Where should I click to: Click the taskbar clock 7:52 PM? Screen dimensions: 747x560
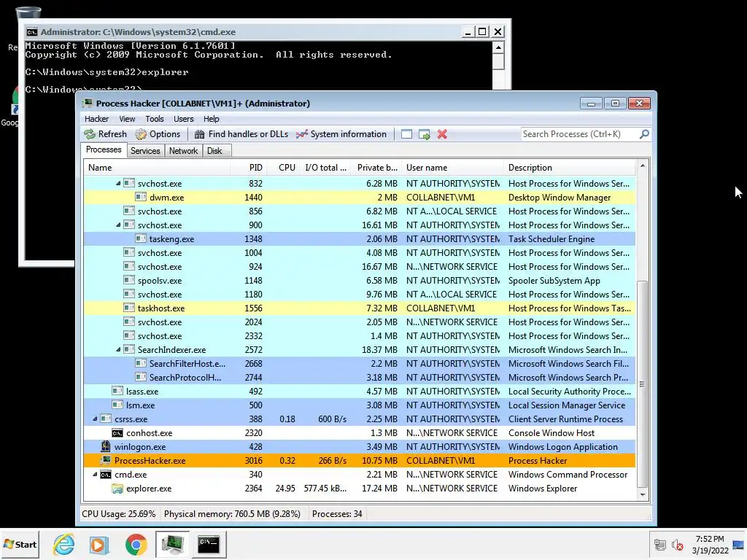point(710,539)
